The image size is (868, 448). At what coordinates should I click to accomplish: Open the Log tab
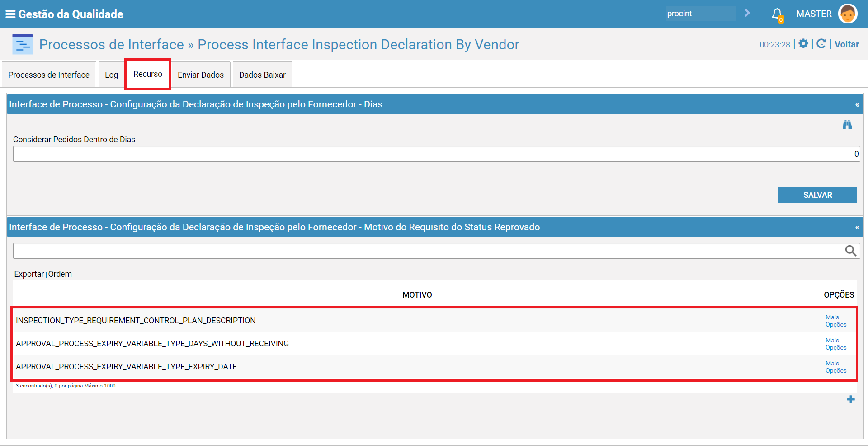[x=112, y=75]
